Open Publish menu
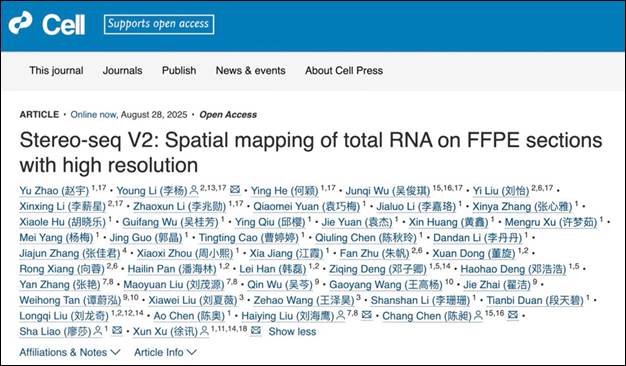The image size is (626, 366). [179, 71]
